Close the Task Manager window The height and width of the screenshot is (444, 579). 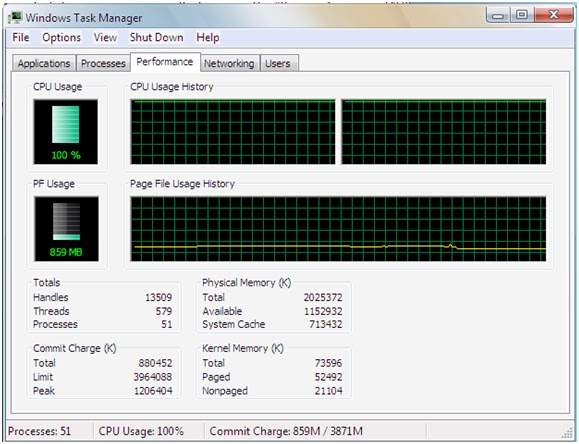[553, 15]
